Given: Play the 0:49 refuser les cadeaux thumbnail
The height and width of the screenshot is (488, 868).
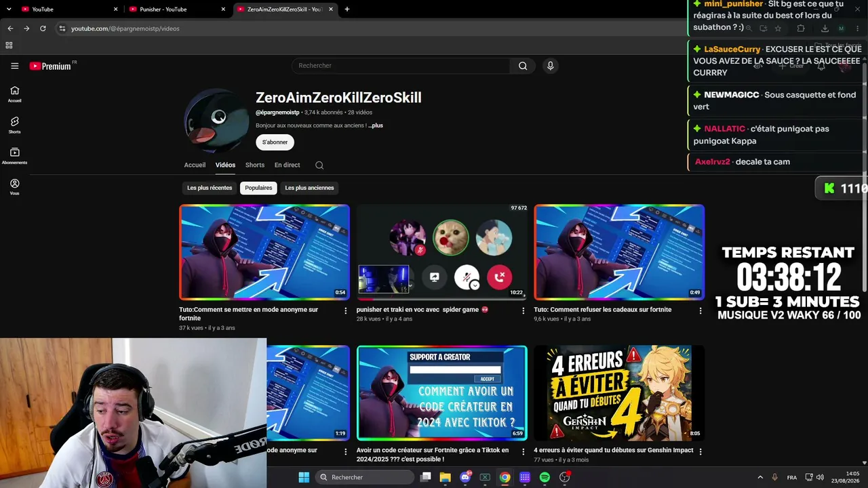Looking at the screenshot, I should click(619, 252).
